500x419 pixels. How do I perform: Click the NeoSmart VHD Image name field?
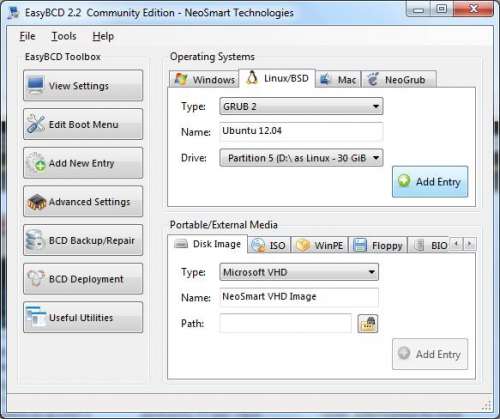click(x=299, y=297)
